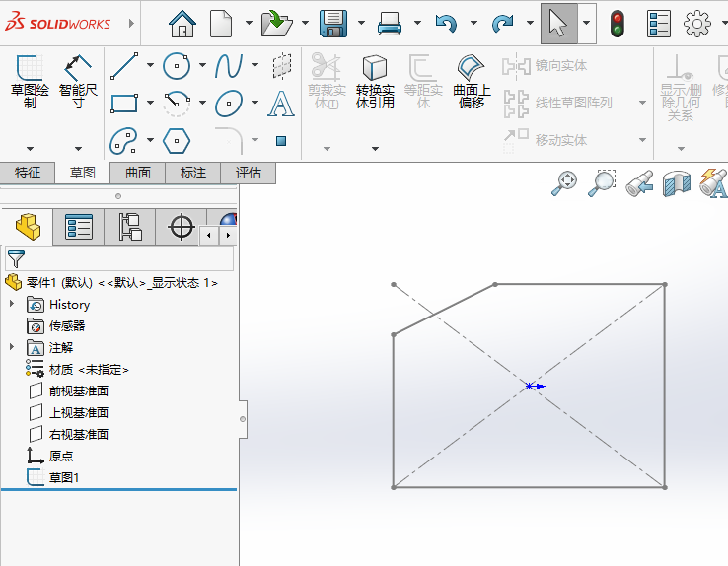This screenshot has width=728, height=566.
Task: Expand the History tree node
Action: tap(12, 305)
